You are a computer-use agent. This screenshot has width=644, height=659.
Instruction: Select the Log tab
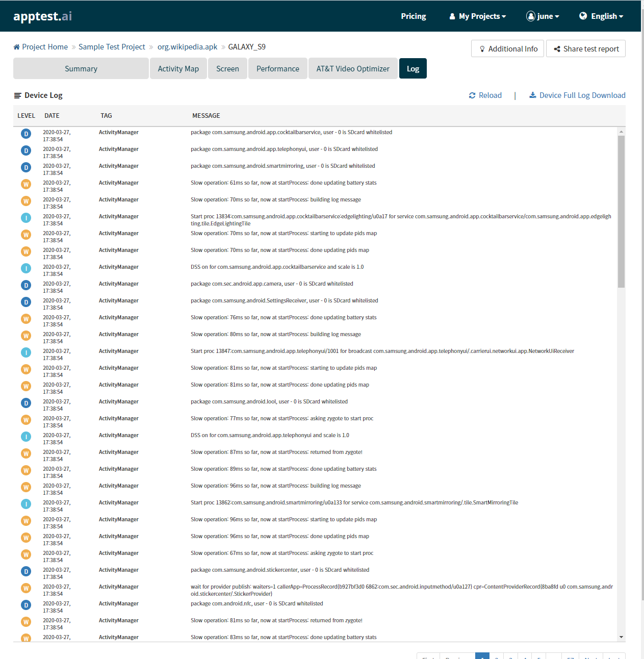click(413, 68)
